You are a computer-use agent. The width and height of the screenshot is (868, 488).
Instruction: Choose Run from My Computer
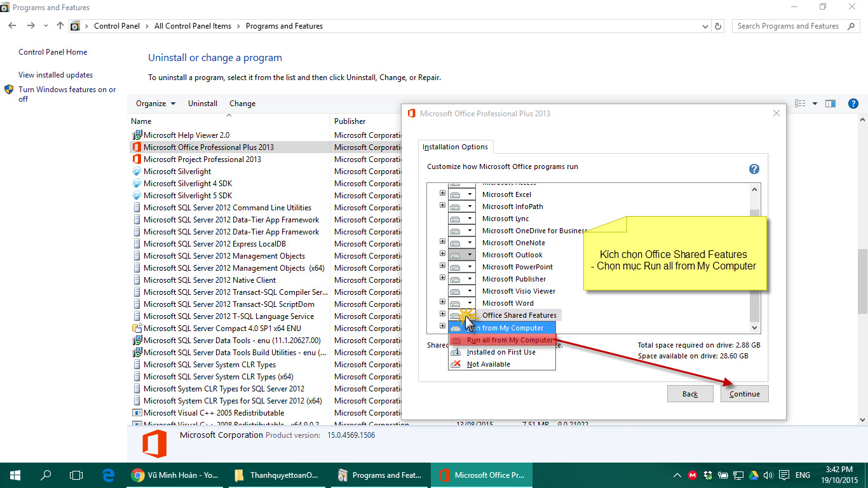[502, 328]
